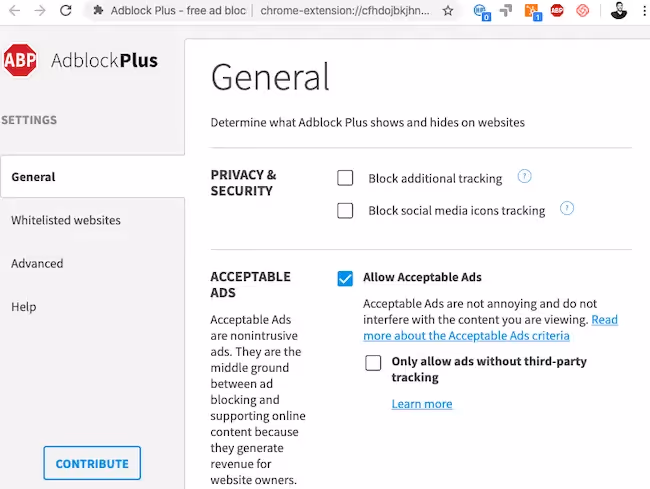The height and width of the screenshot is (489, 650).
Task: Select the General settings tab
Action: tap(92, 177)
